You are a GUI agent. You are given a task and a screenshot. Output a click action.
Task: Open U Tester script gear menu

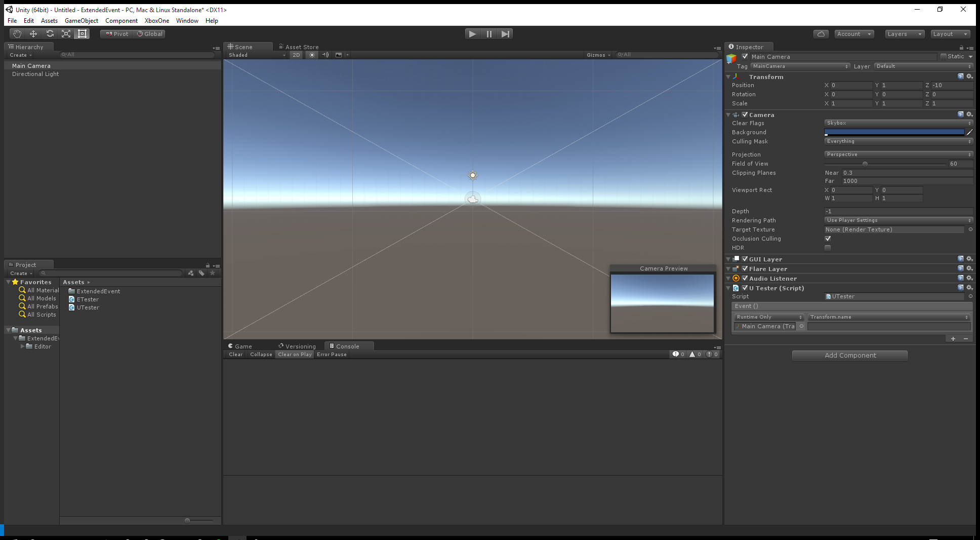click(969, 288)
